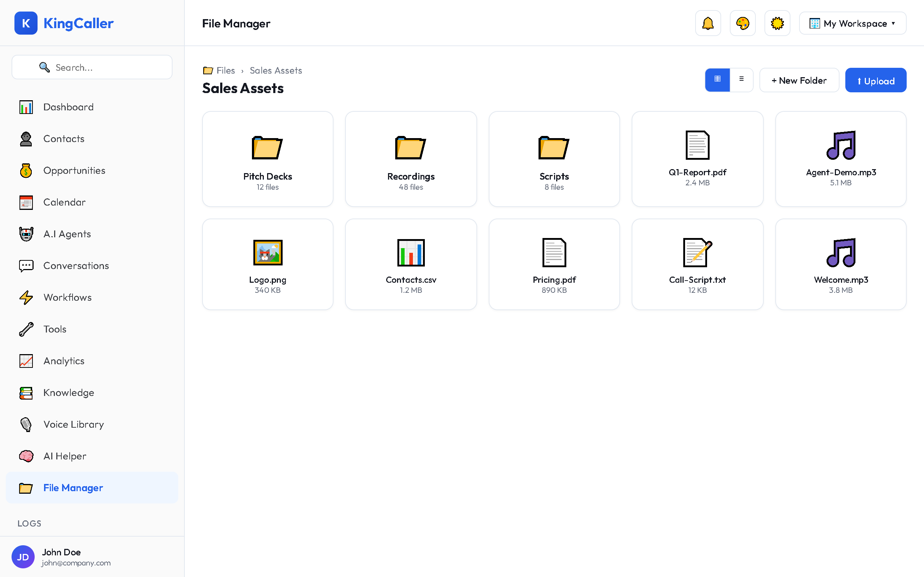Open the My Workspace dropdown
The width and height of the screenshot is (924, 577).
click(x=852, y=23)
